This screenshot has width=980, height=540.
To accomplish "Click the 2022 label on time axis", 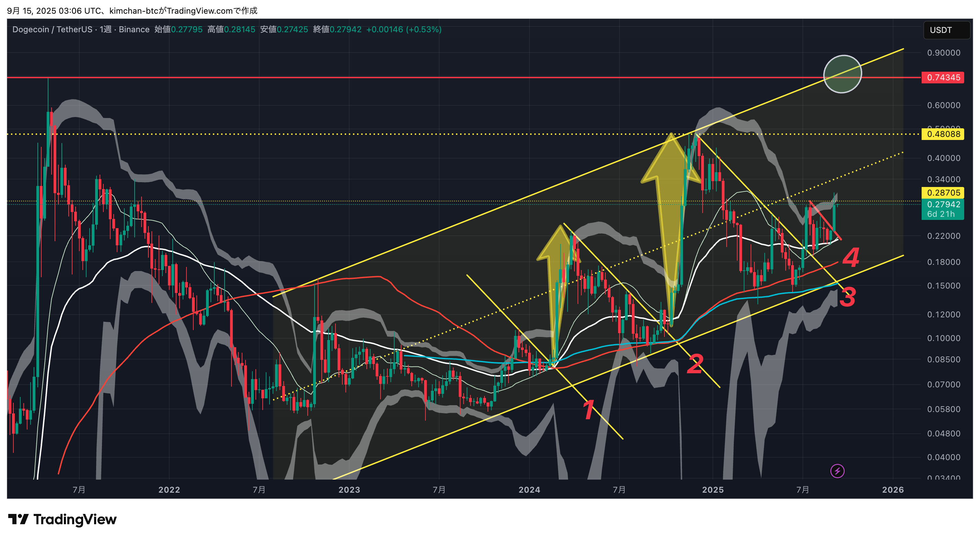I will pos(169,490).
